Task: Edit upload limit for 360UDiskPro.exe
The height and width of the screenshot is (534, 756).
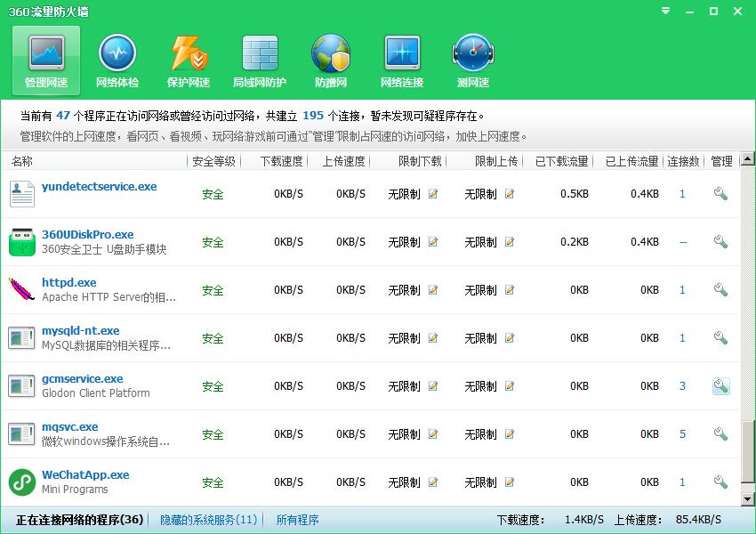Action: coord(509,242)
